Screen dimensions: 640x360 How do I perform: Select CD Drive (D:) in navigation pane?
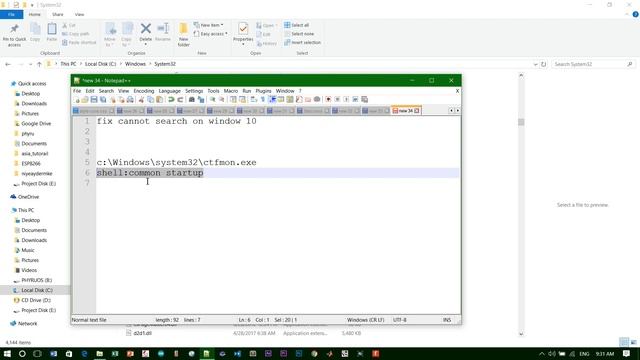click(36, 300)
